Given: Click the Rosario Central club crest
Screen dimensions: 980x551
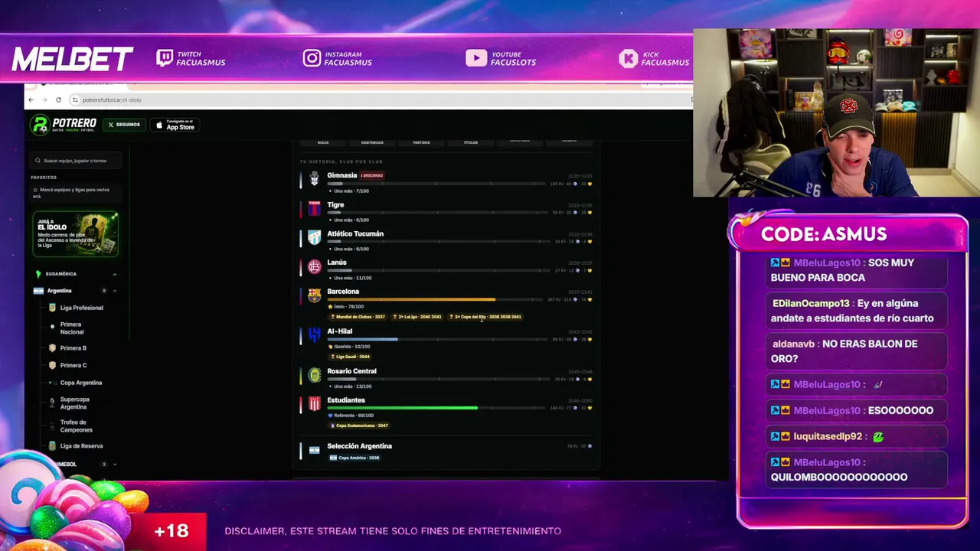Looking at the screenshot, I should (x=314, y=375).
